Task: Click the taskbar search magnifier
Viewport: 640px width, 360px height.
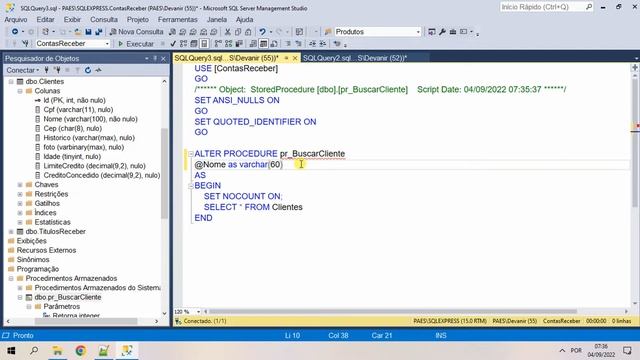Action: pos(34,351)
